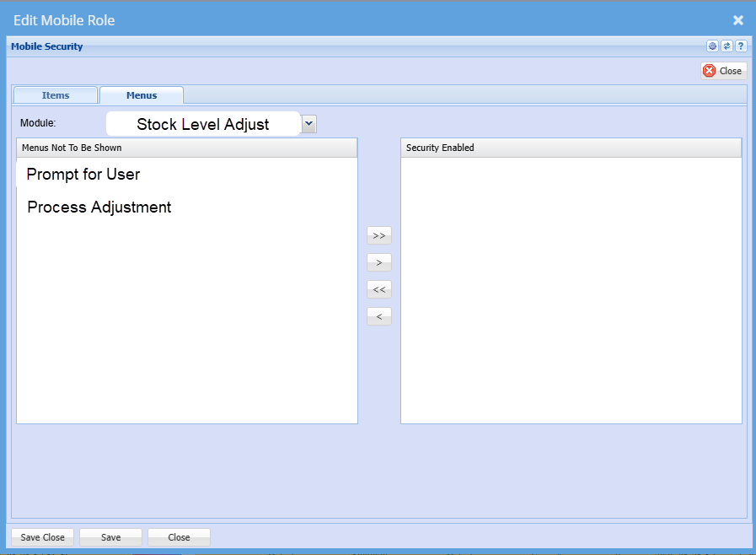This screenshot has width=756, height=555.
Task: Click the bottom Close button
Action: click(179, 537)
